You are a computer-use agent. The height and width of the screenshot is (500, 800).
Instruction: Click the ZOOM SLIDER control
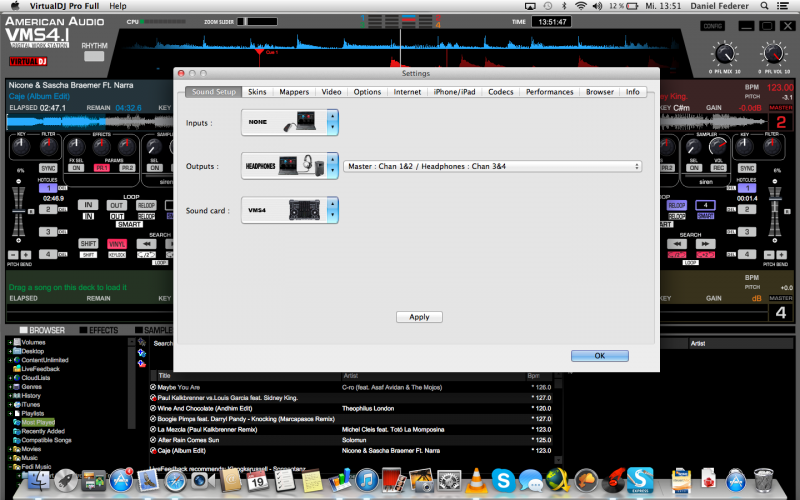point(258,21)
